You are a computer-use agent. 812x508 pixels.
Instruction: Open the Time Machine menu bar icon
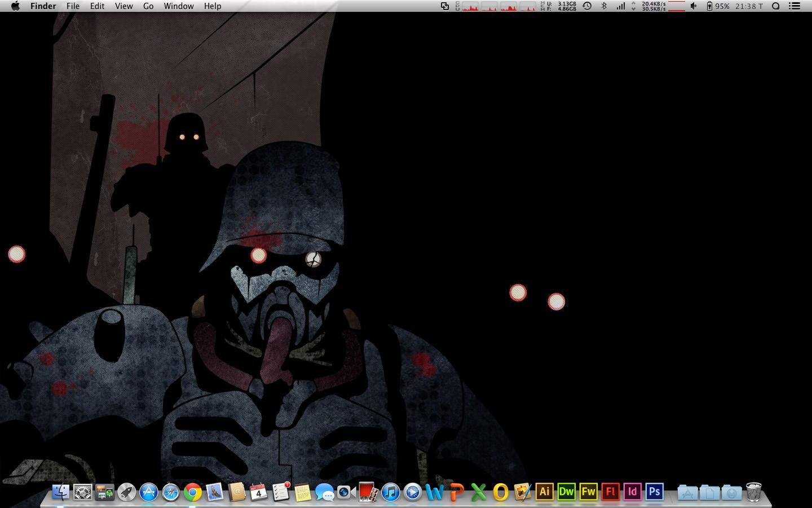click(x=587, y=6)
